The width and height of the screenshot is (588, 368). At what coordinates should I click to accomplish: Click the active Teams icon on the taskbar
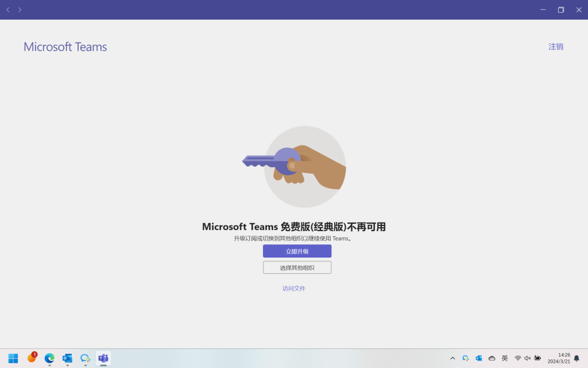(x=103, y=358)
